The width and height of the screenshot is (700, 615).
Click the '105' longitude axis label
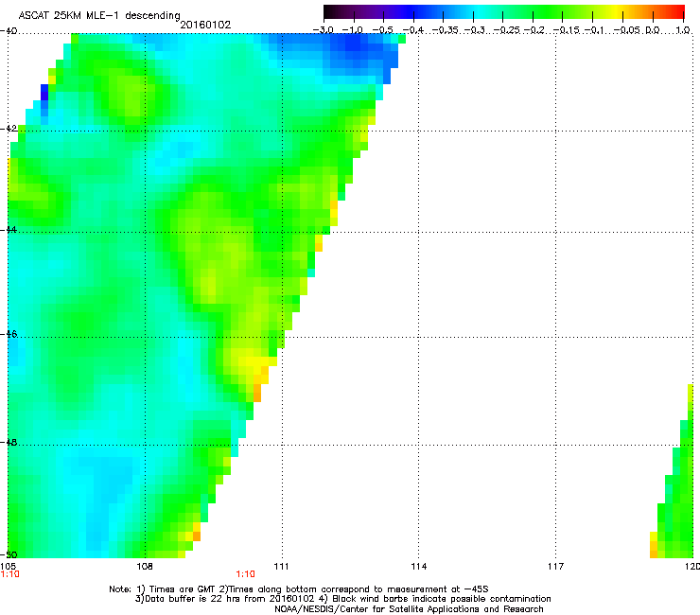click(8, 567)
